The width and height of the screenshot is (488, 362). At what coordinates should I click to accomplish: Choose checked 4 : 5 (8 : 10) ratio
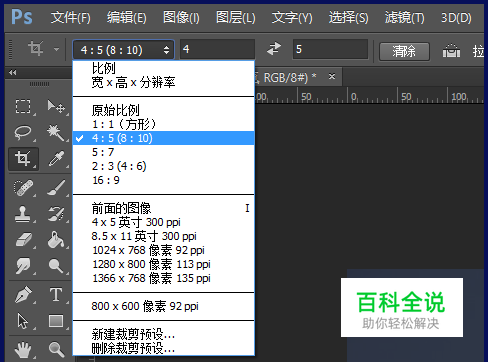163,138
